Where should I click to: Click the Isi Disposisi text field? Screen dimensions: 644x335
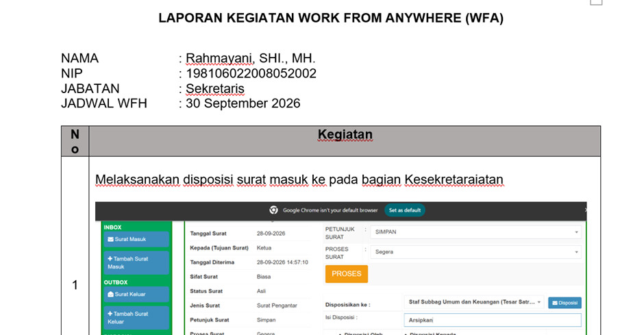click(x=493, y=320)
